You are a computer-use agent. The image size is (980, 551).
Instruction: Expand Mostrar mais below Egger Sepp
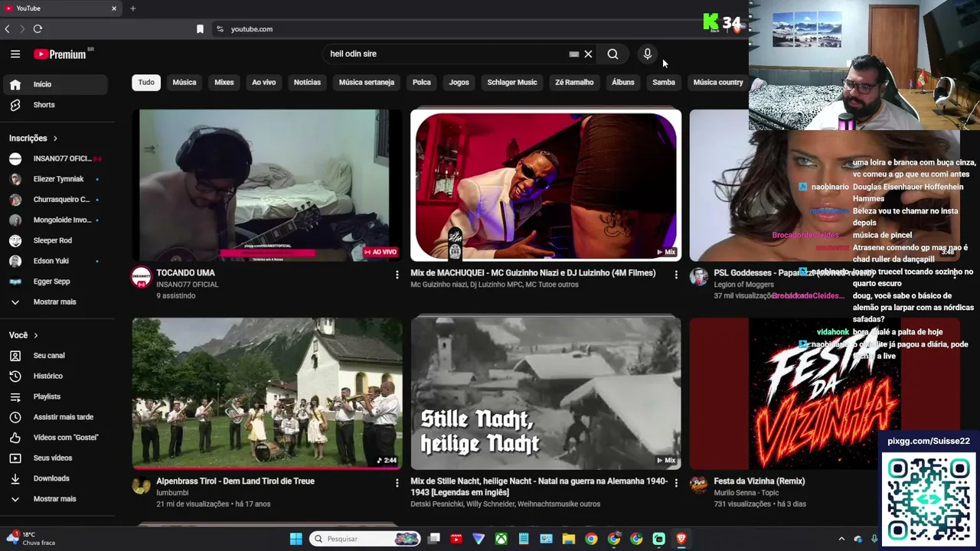[x=54, y=302]
